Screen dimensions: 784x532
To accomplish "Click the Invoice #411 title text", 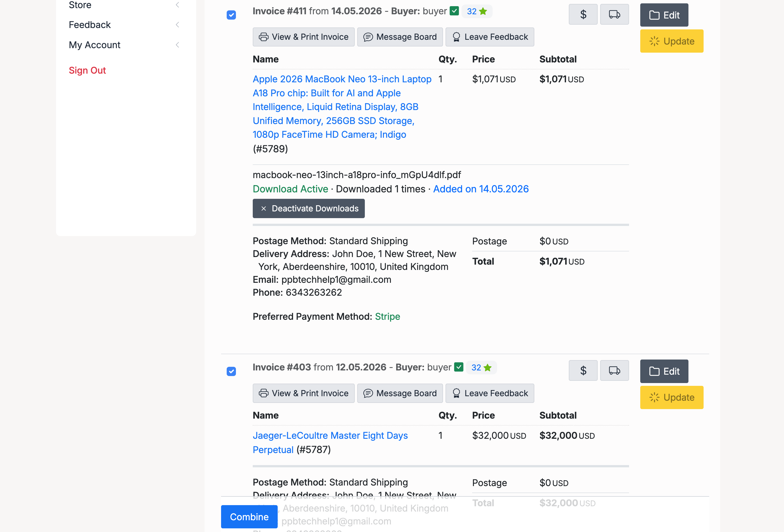I will point(279,11).
